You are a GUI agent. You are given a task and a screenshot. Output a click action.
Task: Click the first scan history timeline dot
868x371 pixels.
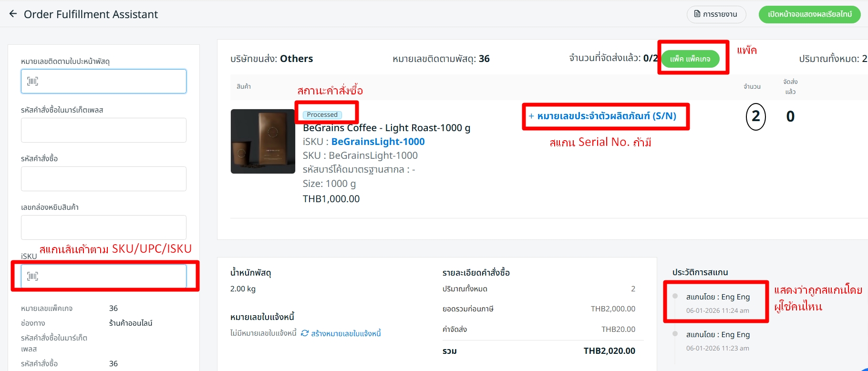point(675,296)
